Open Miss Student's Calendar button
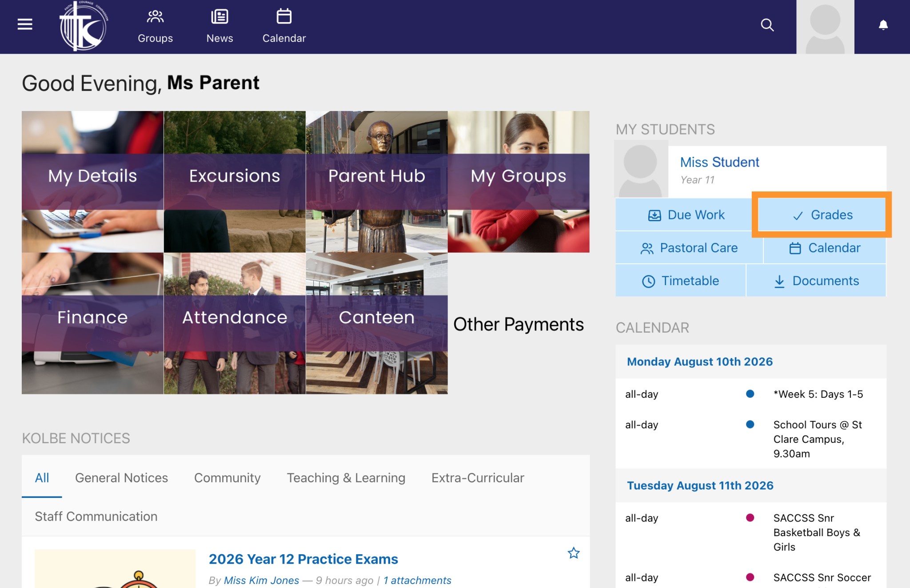 click(825, 248)
